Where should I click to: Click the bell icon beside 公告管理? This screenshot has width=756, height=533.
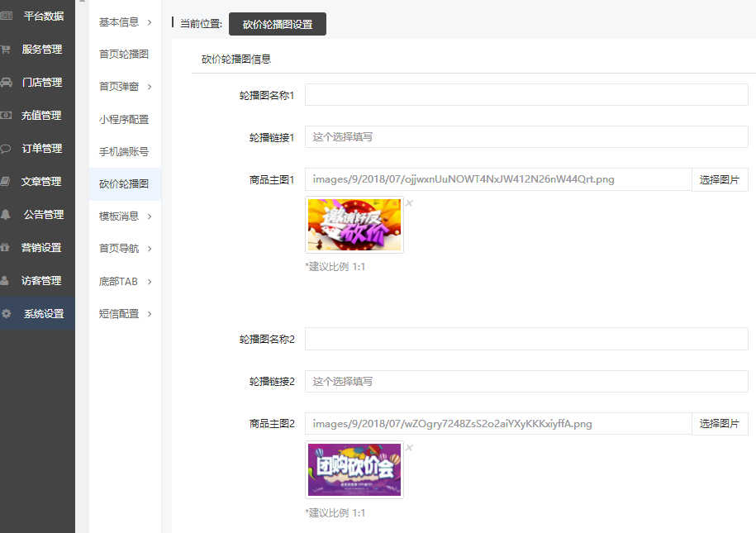pos(6,215)
